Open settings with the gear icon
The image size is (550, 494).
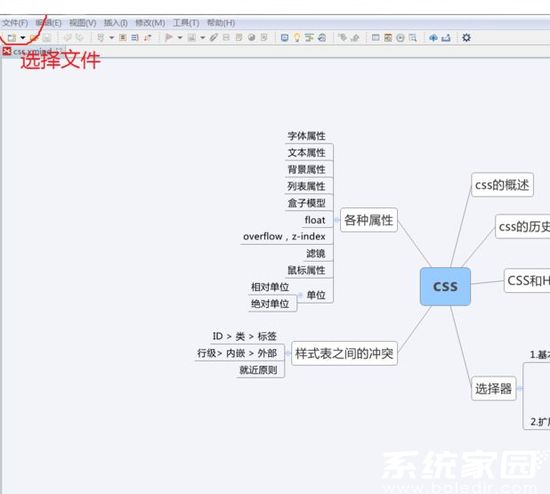coord(466,38)
